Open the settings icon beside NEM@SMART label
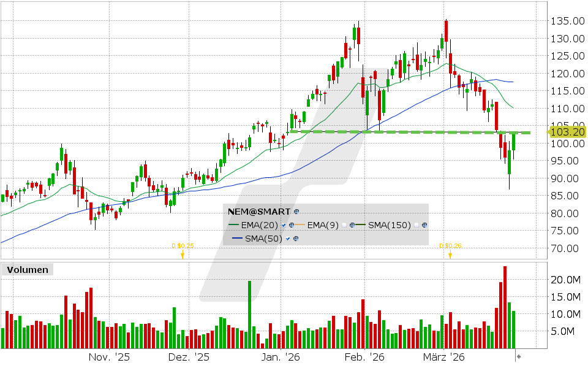The height and width of the screenshot is (368, 588). (296, 212)
